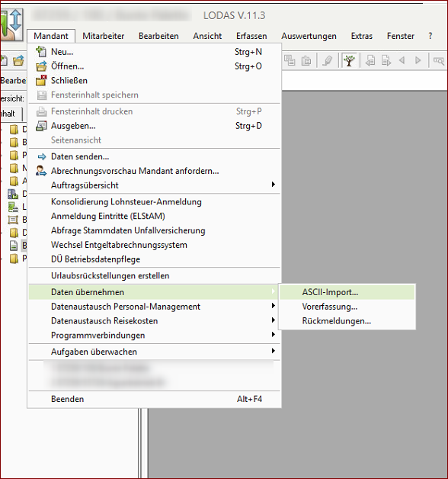
Task: Select Anmeldung Eintritte (ELStAM)
Action: (x=155, y=217)
